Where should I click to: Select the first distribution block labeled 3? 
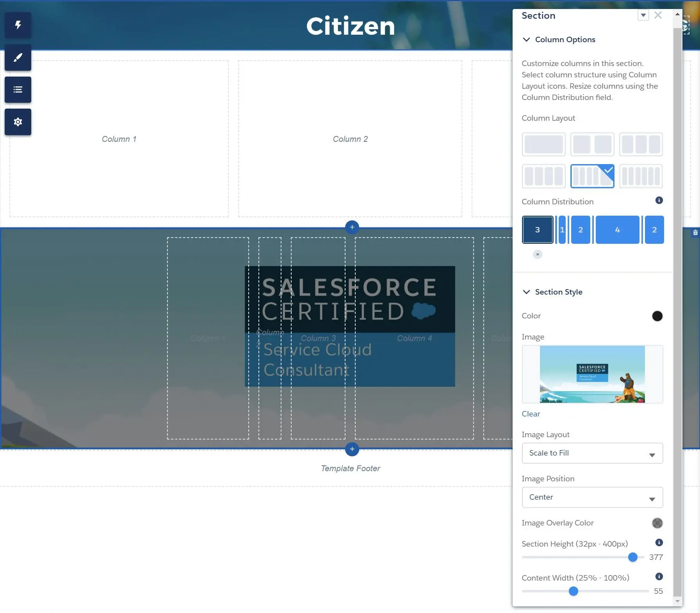[x=538, y=230]
